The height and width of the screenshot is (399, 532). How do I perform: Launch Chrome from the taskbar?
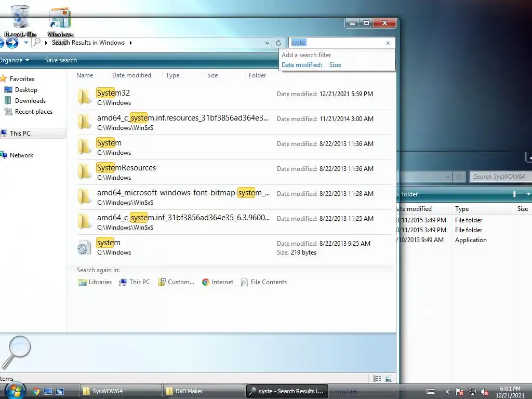(x=36, y=391)
